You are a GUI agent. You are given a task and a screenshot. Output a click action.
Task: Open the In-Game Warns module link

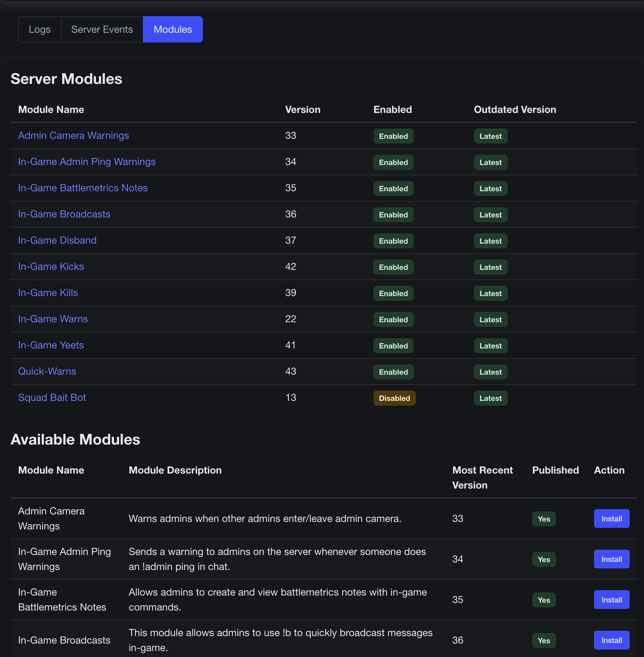click(53, 319)
